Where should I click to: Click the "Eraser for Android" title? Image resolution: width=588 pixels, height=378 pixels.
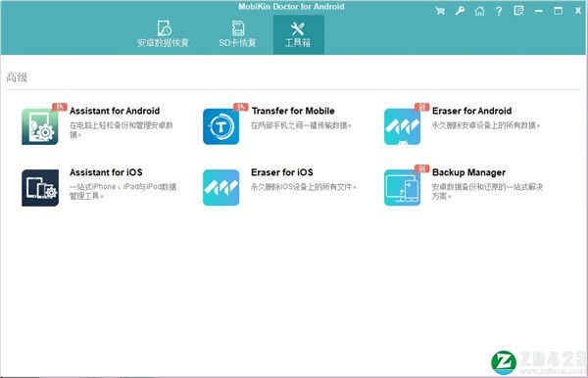(472, 111)
